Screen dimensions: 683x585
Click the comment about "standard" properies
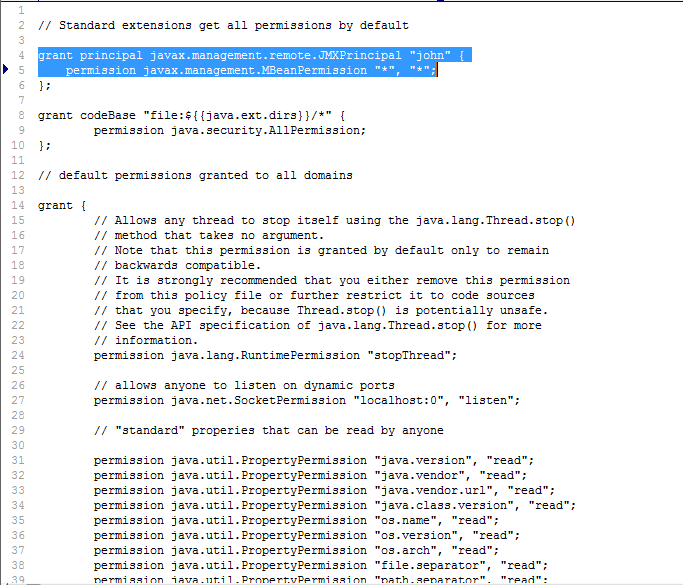[x=269, y=430]
